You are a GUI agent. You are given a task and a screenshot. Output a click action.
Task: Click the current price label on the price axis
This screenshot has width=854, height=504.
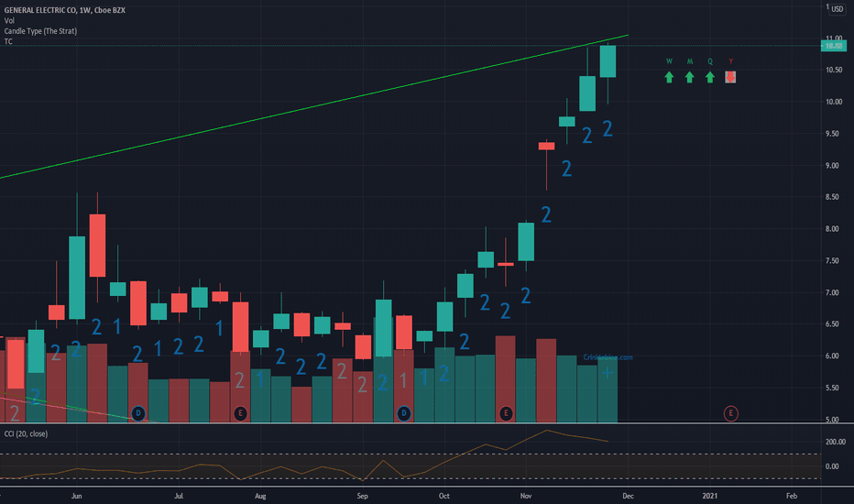[x=834, y=46]
